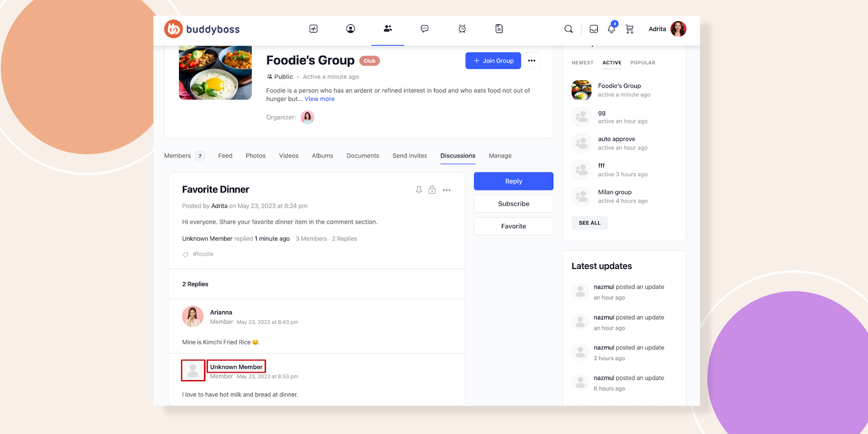868x434 pixels.
Task: Select the Popular groups tab
Action: pos(642,63)
